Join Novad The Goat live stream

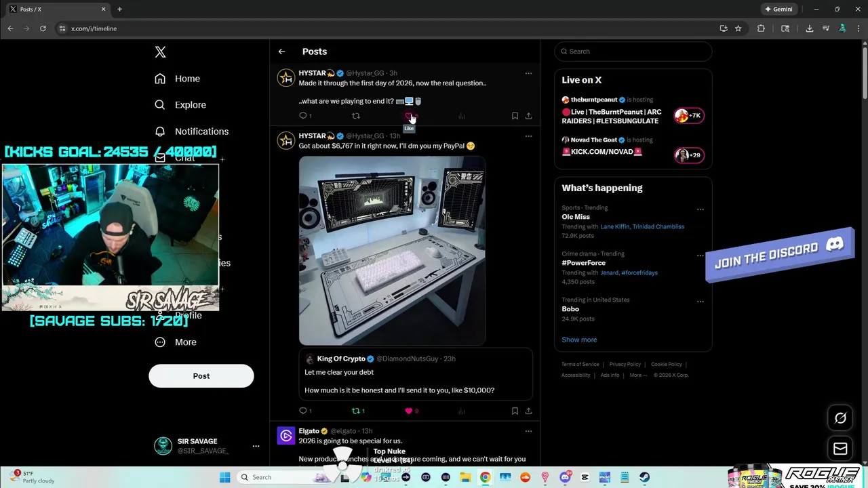[x=633, y=148]
